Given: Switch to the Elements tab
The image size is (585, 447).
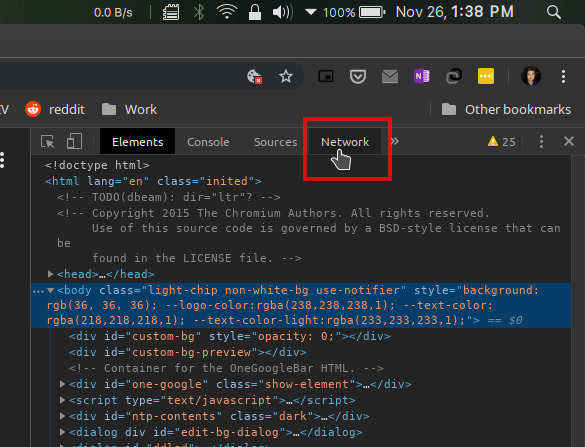Looking at the screenshot, I should point(137,142).
